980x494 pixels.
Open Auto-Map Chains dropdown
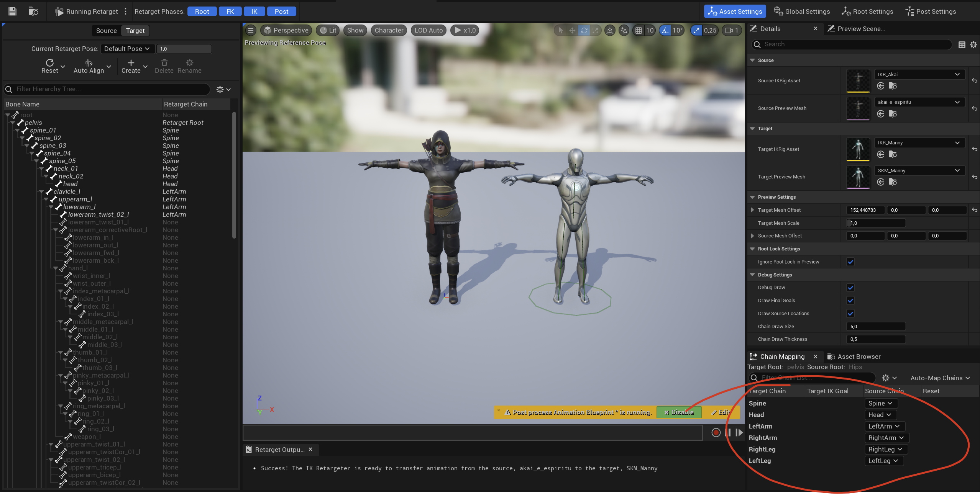(940, 378)
